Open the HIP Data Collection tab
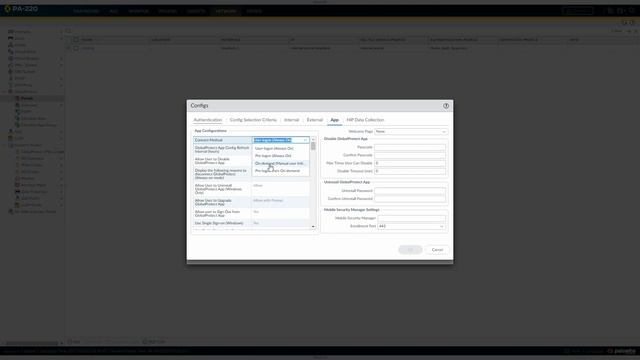640x360 pixels. click(365, 120)
